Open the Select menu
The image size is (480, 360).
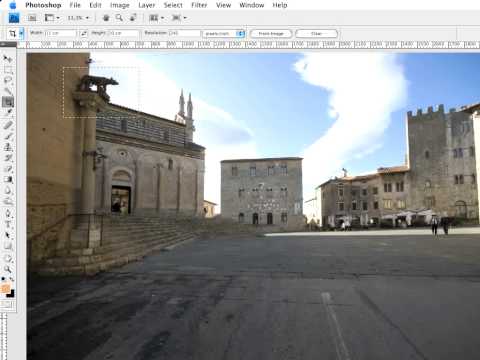pos(173,5)
